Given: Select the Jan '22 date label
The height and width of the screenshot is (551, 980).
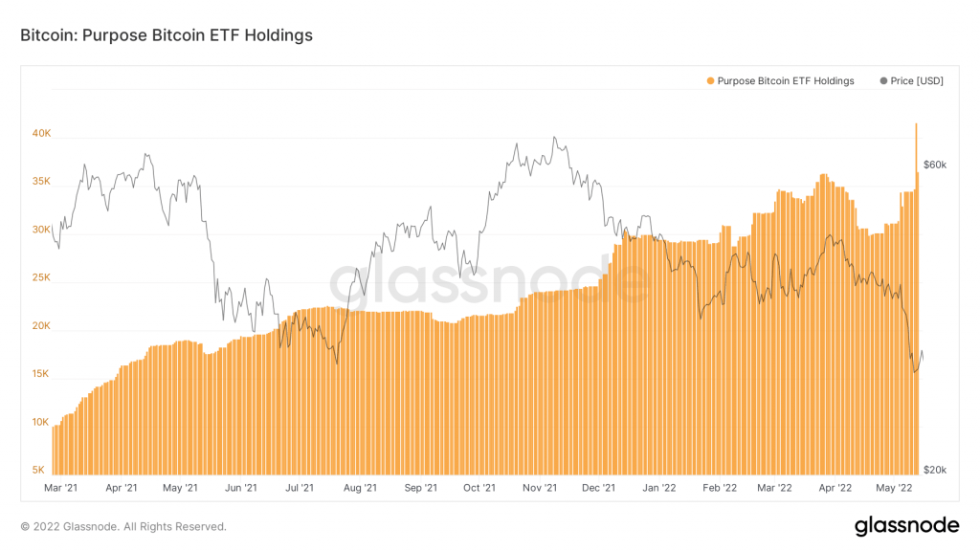Looking at the screenshot, I should click(657, 488).
